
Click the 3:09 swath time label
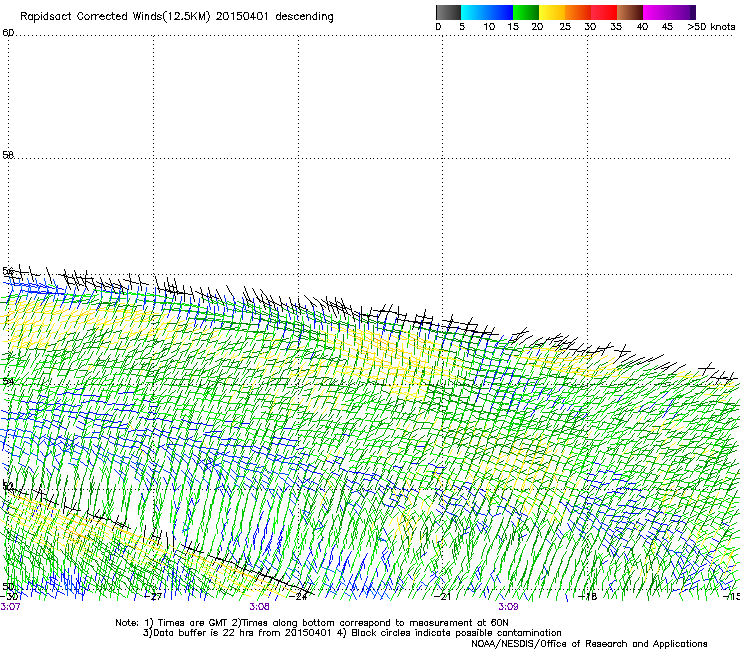point(508,607)
